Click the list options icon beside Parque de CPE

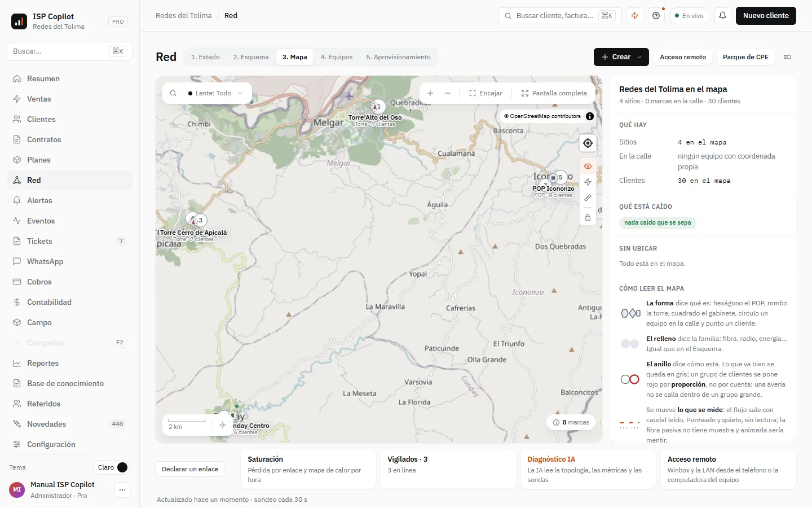(788, 57)
